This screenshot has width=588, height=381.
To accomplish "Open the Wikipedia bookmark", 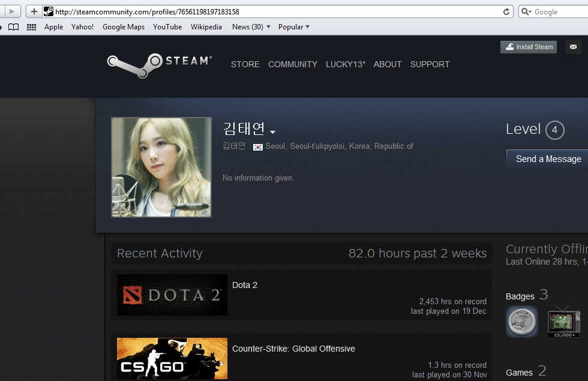I will [x=206, y=27].
